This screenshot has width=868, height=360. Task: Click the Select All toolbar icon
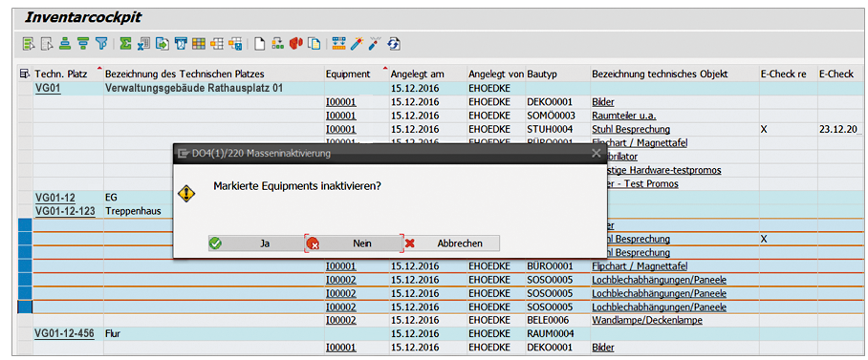click(29, 44)
